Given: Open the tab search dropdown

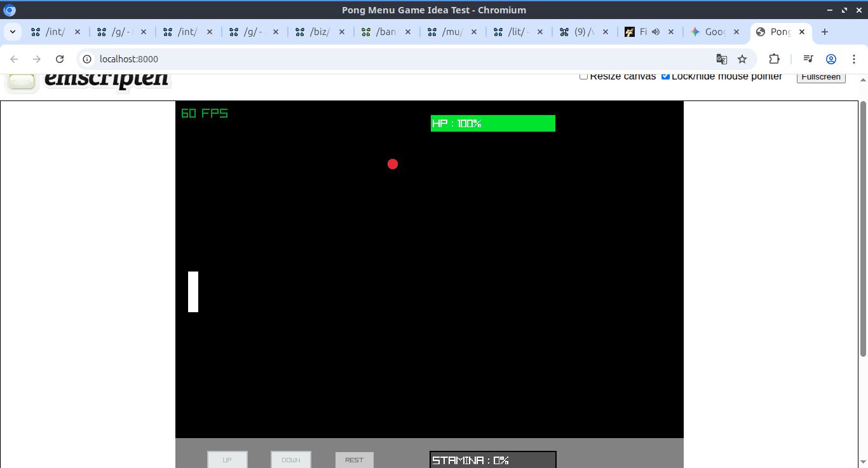Looking at the screenshot, I should (13, 32).
